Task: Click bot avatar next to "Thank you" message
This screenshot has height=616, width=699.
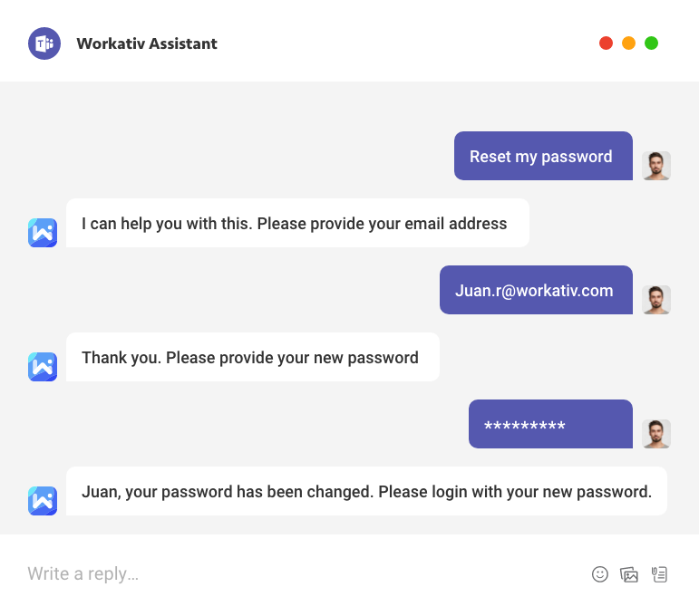Action: [43, 366]
